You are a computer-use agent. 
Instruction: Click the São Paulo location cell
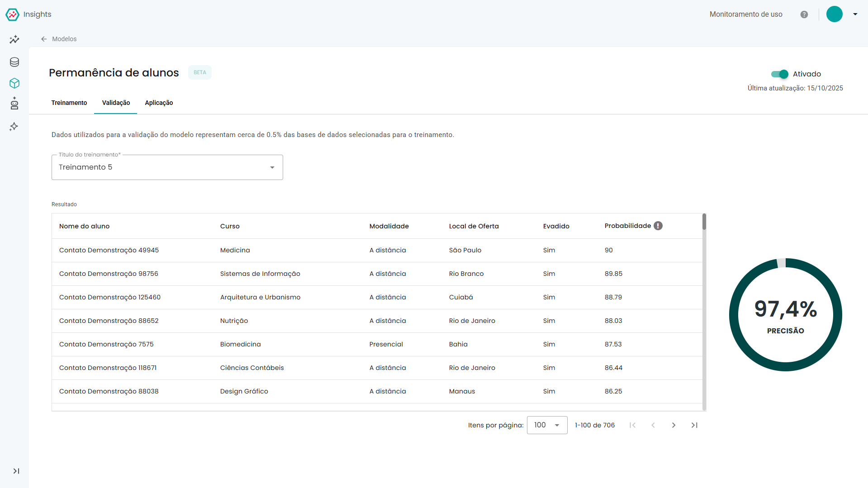465,250
